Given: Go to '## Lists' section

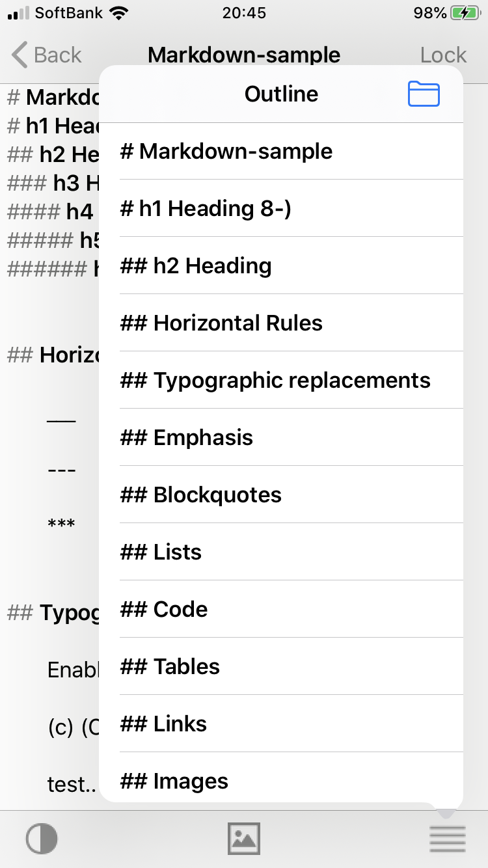Looking at the screenshot, I should (281, 552).
